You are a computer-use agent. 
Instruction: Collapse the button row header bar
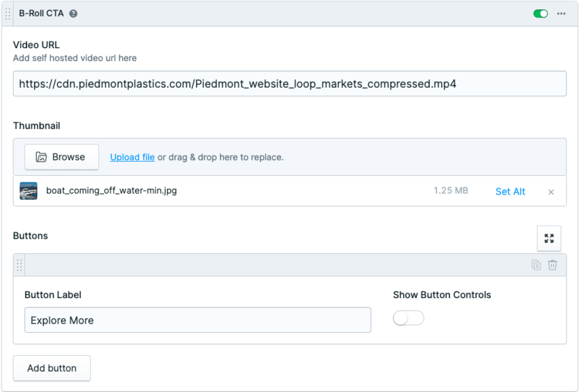tap(271, 265)
